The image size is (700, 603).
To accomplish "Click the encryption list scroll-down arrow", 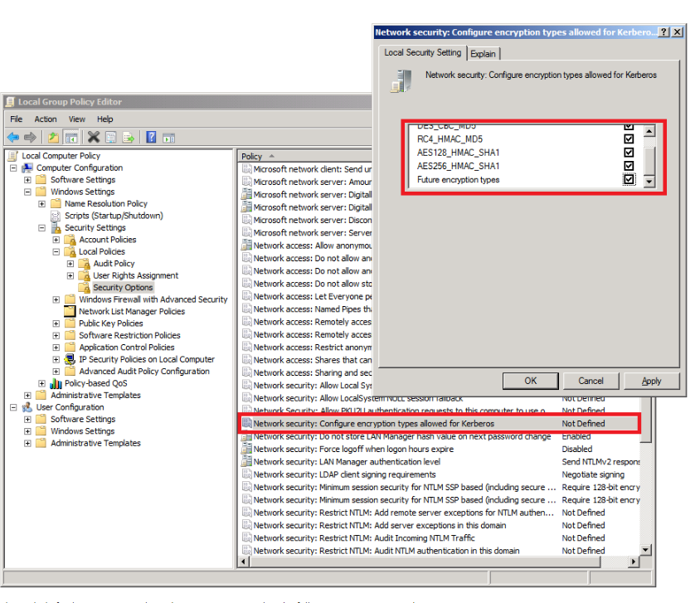I will pyautogui.click(x=649, y=181).
